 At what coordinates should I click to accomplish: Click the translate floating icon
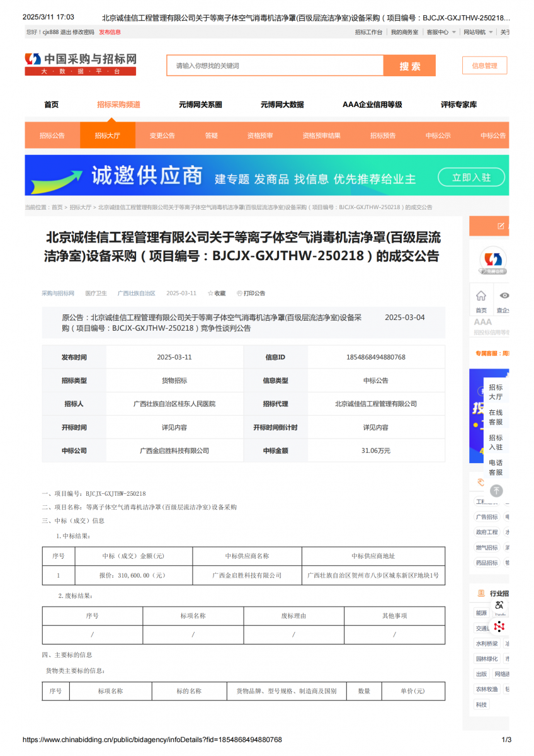click(x=499, y=605)
